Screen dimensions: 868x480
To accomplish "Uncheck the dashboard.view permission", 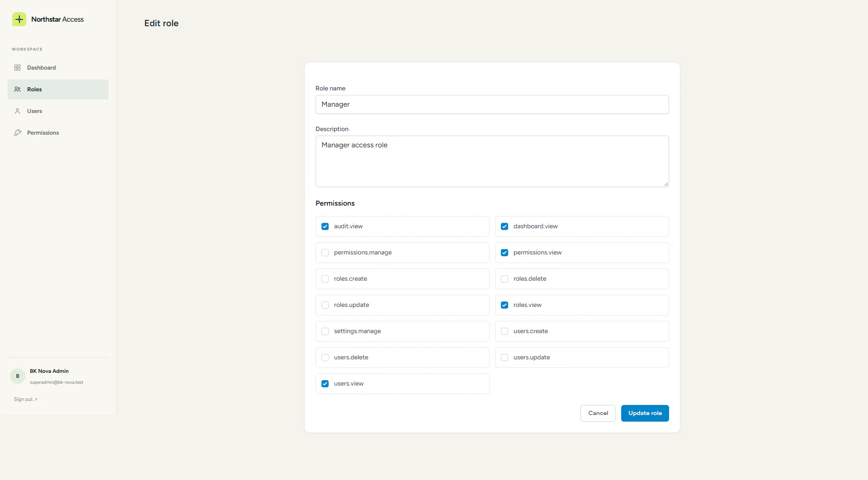I will 505,226.
